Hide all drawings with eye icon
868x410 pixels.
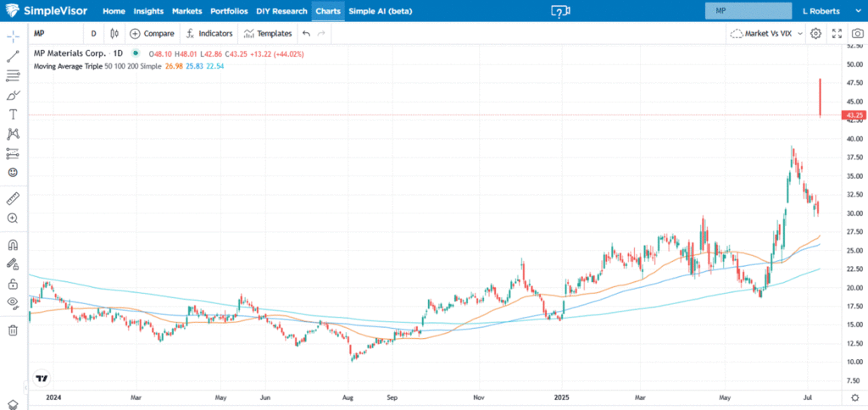coord(14,302)
